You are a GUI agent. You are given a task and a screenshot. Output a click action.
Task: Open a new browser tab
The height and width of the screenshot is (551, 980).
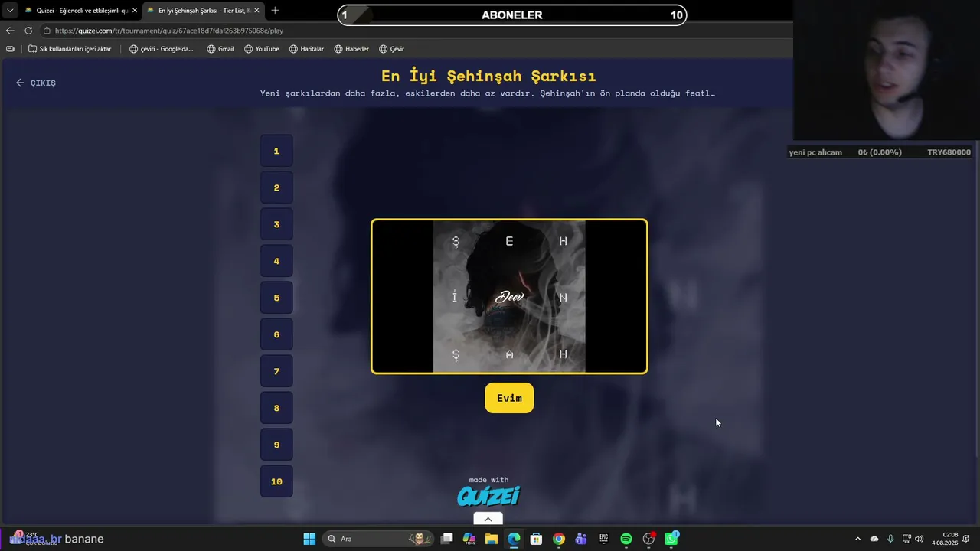(x=275, y=11)
